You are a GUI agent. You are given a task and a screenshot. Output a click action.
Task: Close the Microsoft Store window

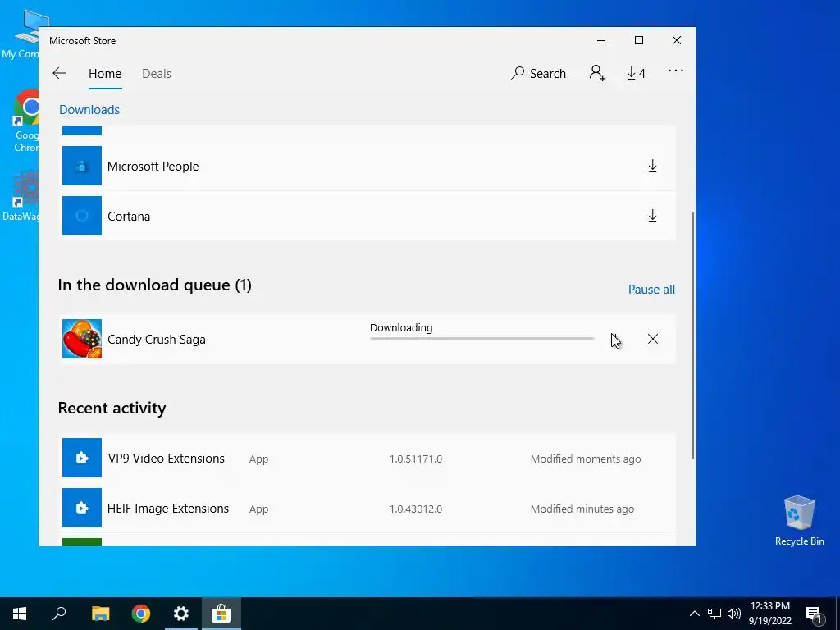tap(677, 41)
